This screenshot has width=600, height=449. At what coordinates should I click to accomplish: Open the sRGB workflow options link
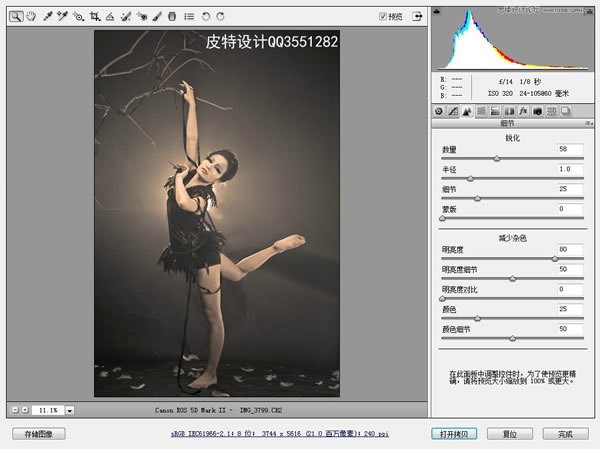coord(280,434)
